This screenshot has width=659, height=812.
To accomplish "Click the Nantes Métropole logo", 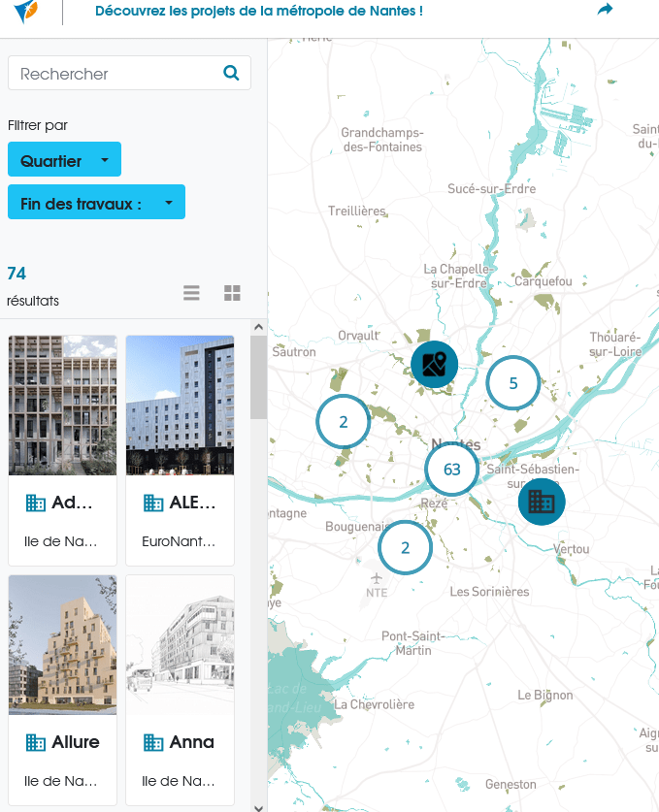I will click(x=26, y=12).
